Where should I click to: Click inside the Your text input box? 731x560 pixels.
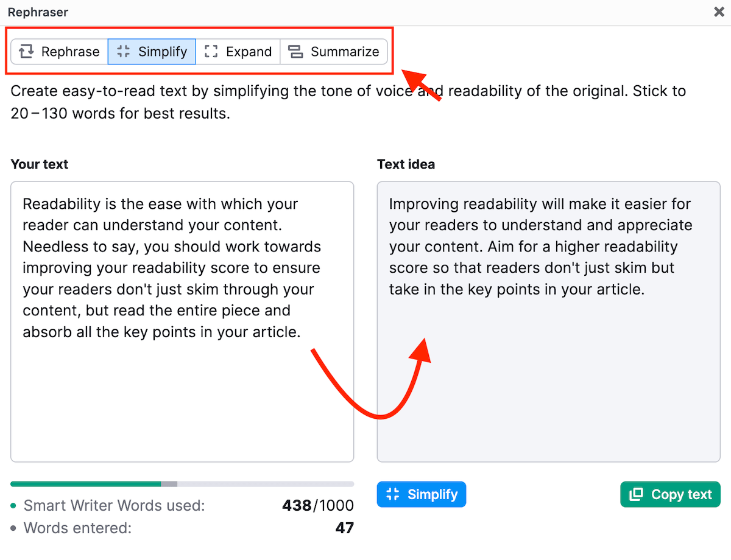pyautogui.click(x=182, y=396)
